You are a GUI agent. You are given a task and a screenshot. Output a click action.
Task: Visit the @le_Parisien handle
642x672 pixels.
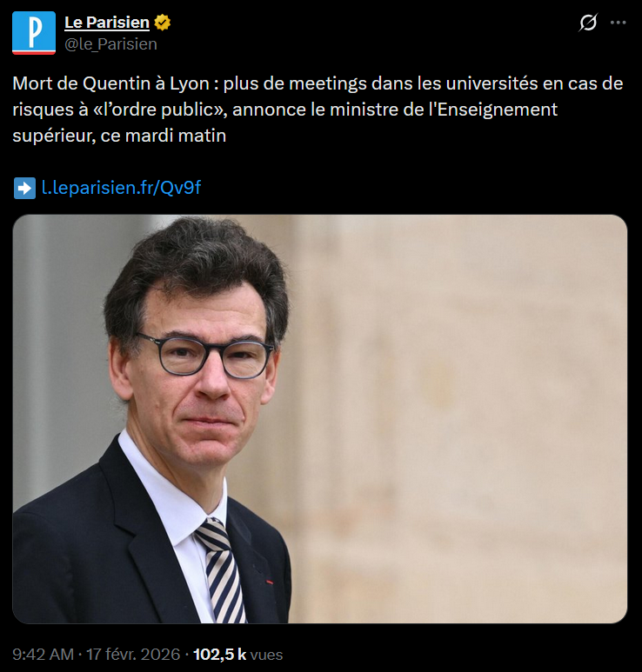tap(110, 44)
